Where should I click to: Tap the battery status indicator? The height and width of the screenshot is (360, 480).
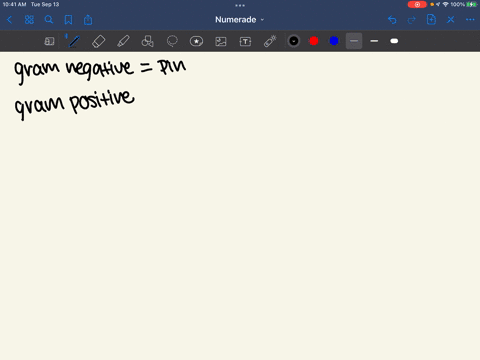[471, 4]
